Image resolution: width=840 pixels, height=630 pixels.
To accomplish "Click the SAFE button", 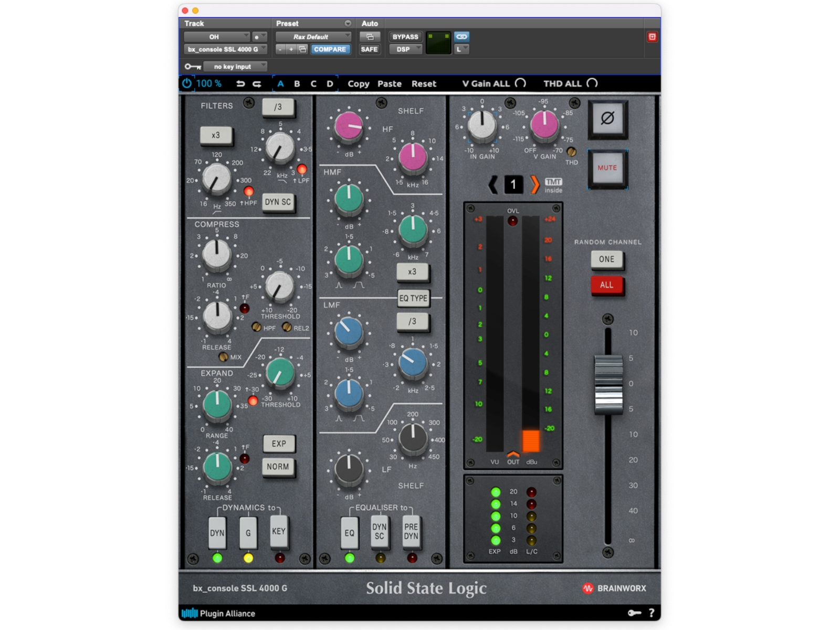I will (x=369, y=49).
